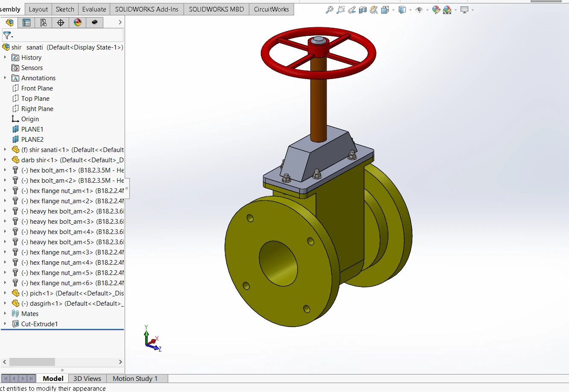Open the PropertyManager tab icon

click(x=26, y=23)
